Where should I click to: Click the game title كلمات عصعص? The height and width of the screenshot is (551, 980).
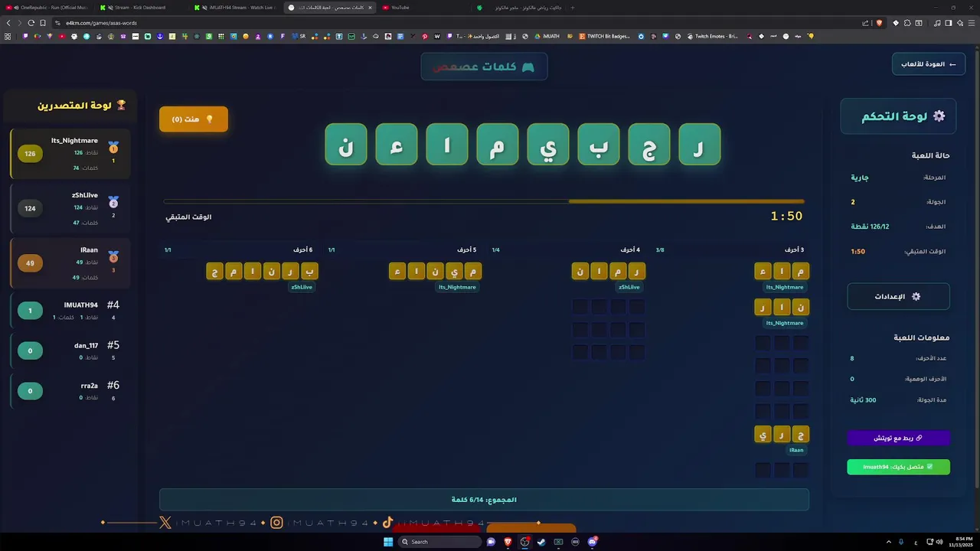click(484, 67)
